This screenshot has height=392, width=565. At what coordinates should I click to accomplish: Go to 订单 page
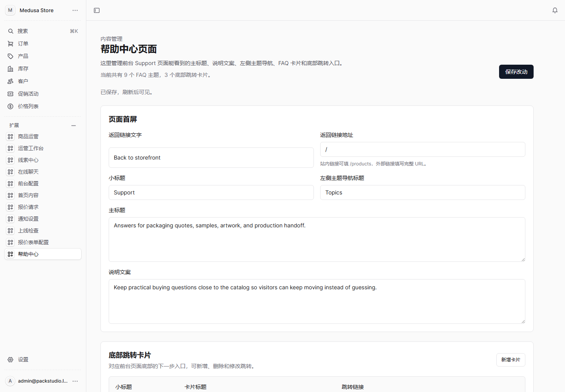click(43, 44)
